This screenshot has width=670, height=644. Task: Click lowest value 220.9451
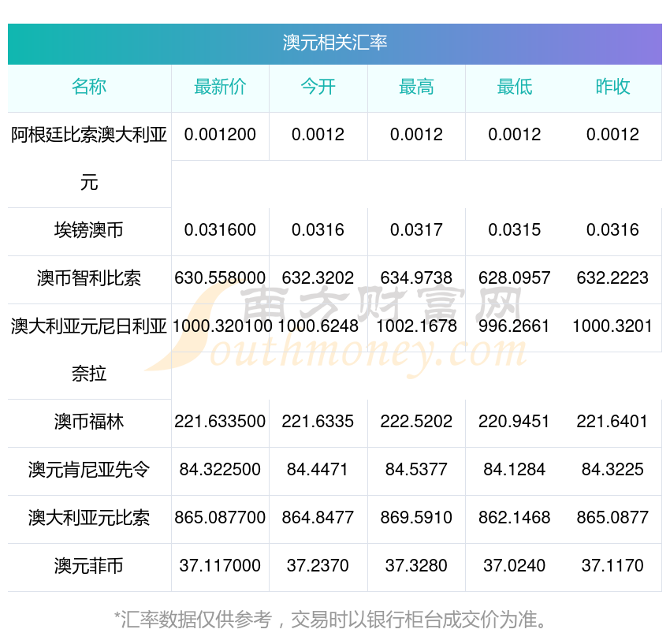point(514,422)
